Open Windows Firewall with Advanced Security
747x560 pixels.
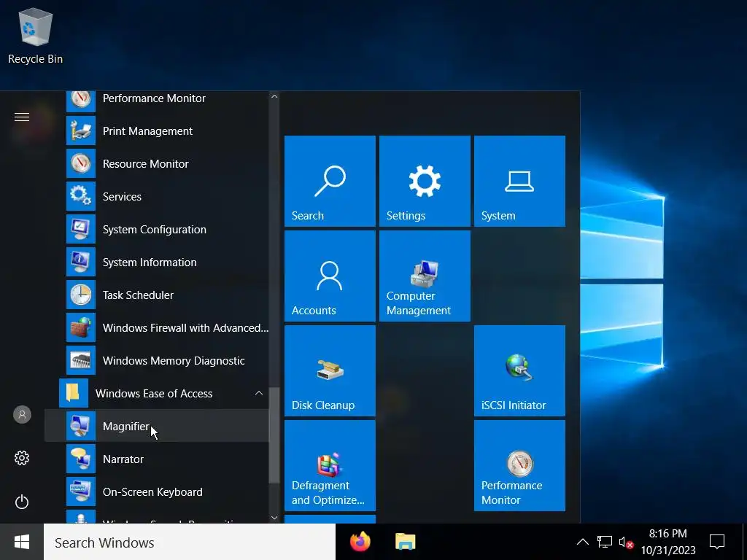click(x=158, y=328)
